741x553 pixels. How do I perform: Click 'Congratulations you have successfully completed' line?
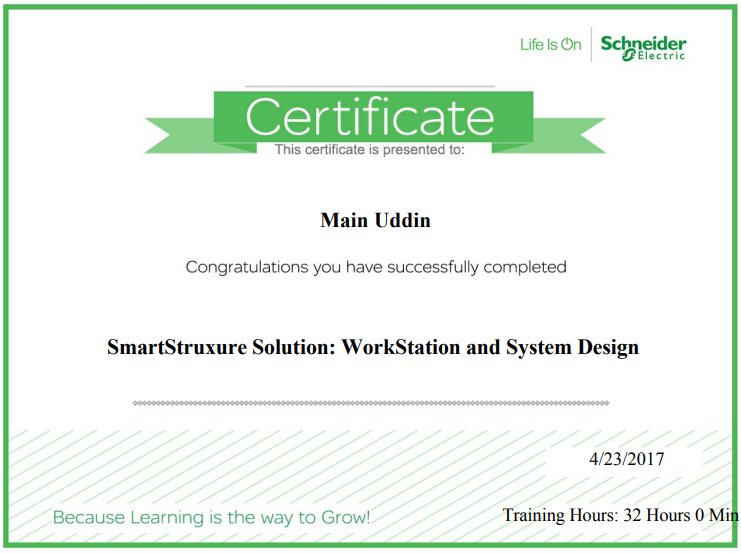(376, 267)
